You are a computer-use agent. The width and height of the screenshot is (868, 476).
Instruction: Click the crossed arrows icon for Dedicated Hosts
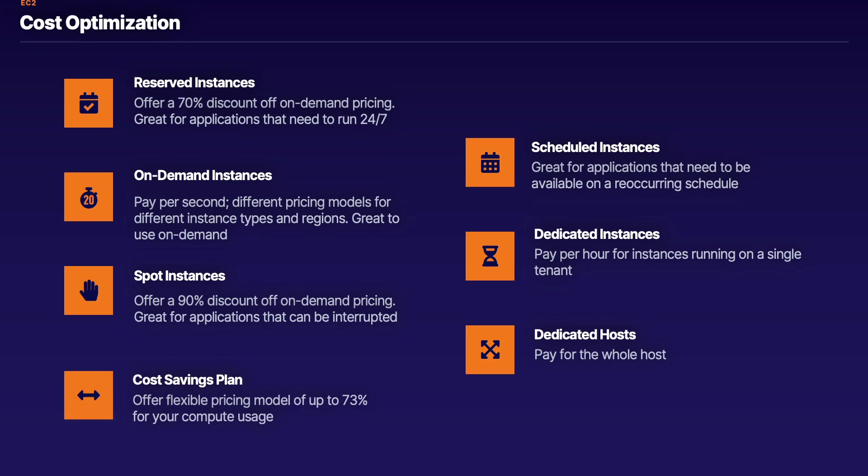click(490, 350)
